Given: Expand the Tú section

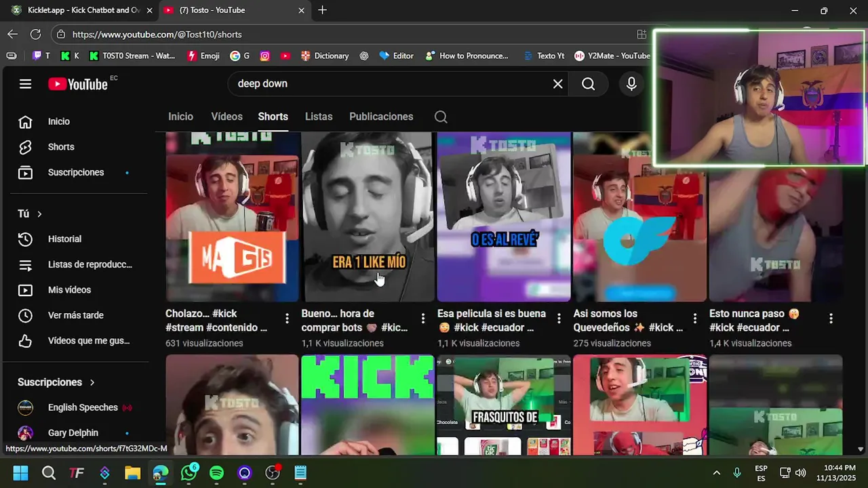Looking at the screenshot, I should tap(30, 213).
